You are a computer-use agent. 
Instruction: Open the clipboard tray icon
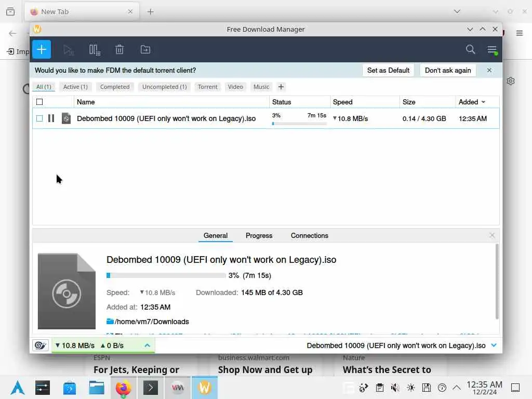(x=380, y=388)
